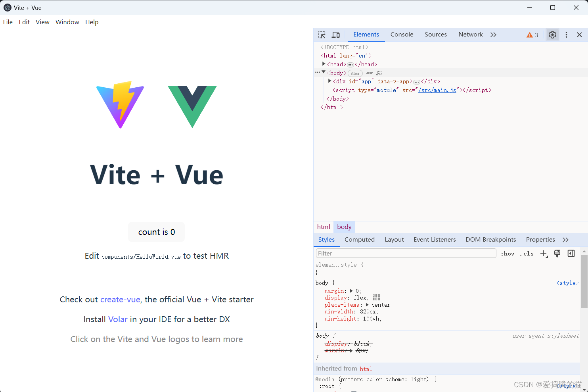Open the <style> source link for body rule
Viewport: 588px width, 392px height.
567,283
